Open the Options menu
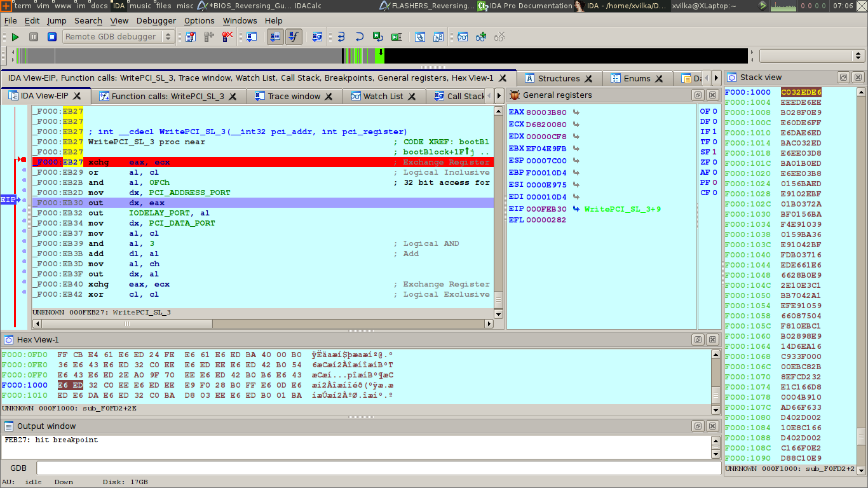 (x=199, y=20)
